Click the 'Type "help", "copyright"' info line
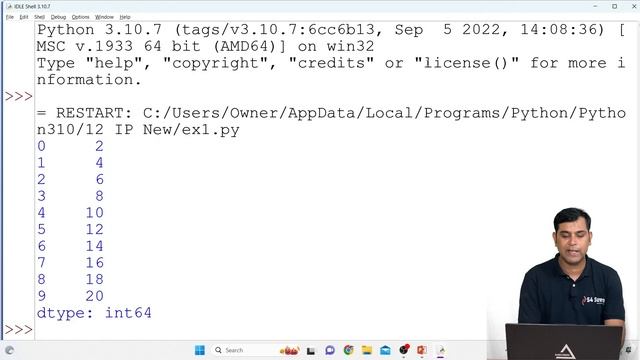This screenshot has height=360, width=640. 331,71
